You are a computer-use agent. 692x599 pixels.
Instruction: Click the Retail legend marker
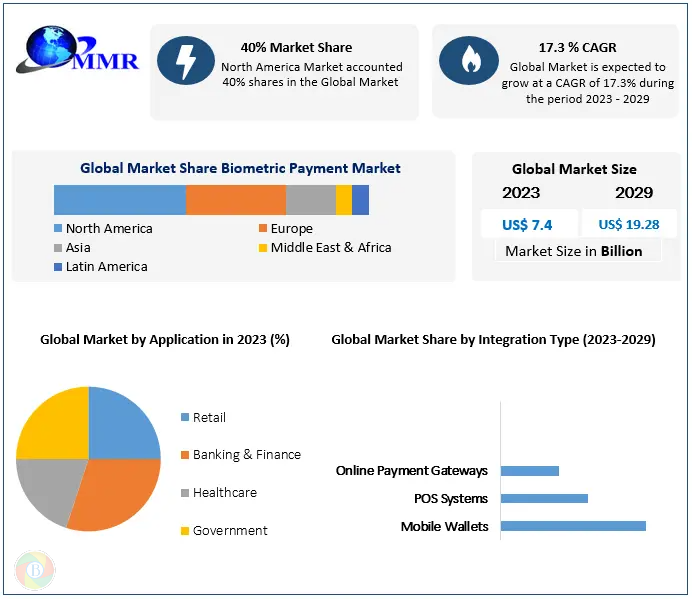[x=184, y=417]
